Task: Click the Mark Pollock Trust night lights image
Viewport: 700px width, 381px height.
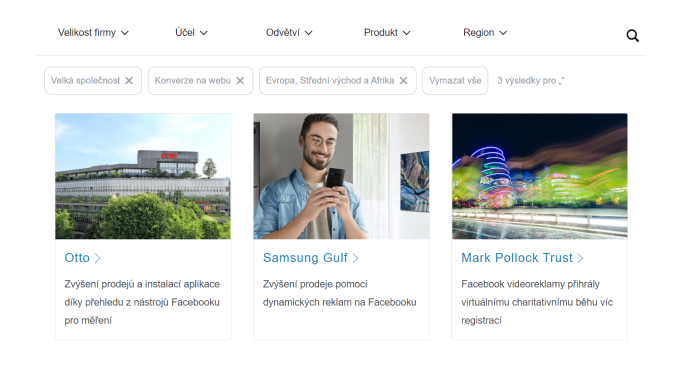Action: click(x=540, y=176)
